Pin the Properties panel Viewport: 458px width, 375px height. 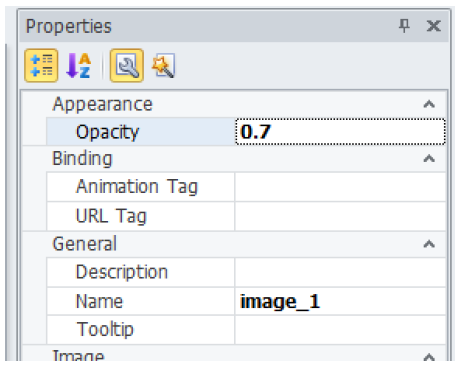[404, 26]
